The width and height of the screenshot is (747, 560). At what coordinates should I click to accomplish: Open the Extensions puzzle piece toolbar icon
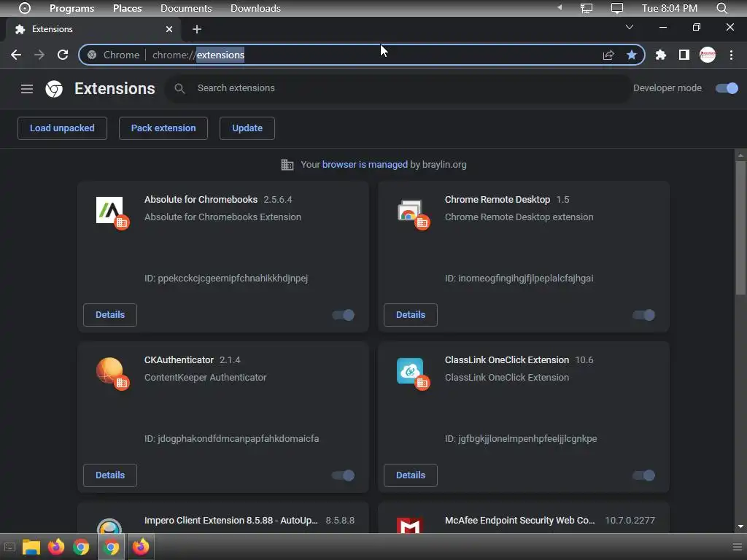click(660, 55)
